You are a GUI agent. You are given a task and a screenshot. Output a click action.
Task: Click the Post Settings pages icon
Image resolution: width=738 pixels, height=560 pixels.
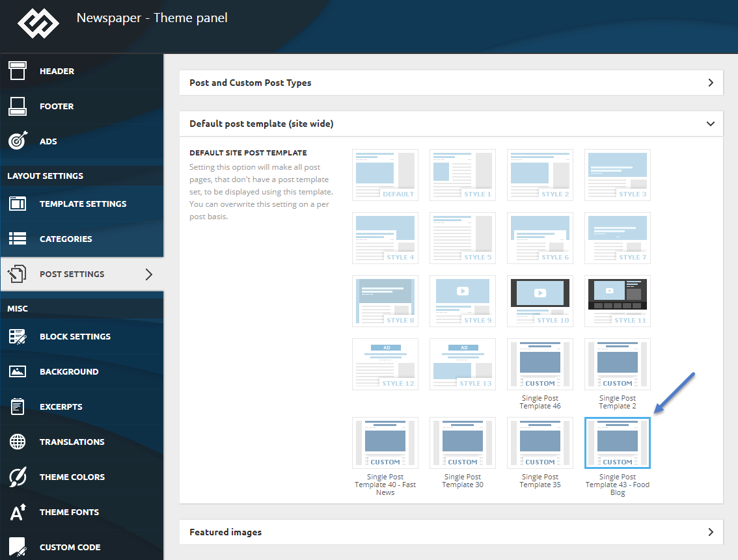pyautogui.click(x=18, y=274)
